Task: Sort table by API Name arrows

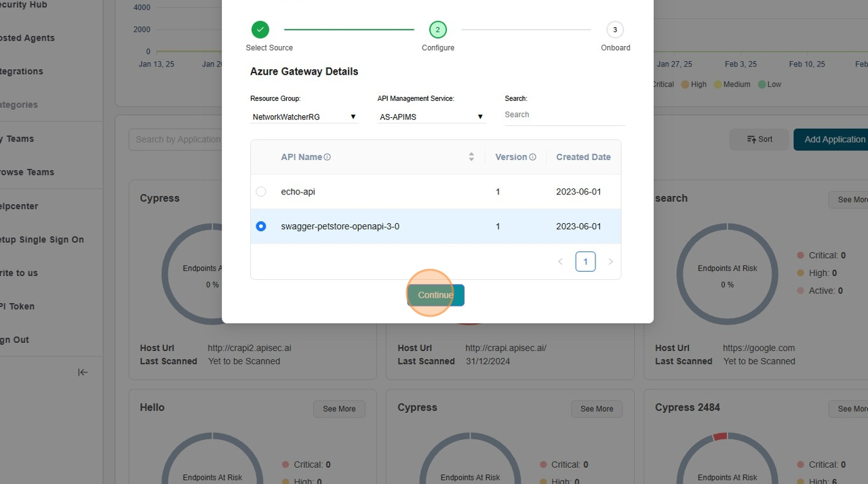Action: tap(471, 157)
